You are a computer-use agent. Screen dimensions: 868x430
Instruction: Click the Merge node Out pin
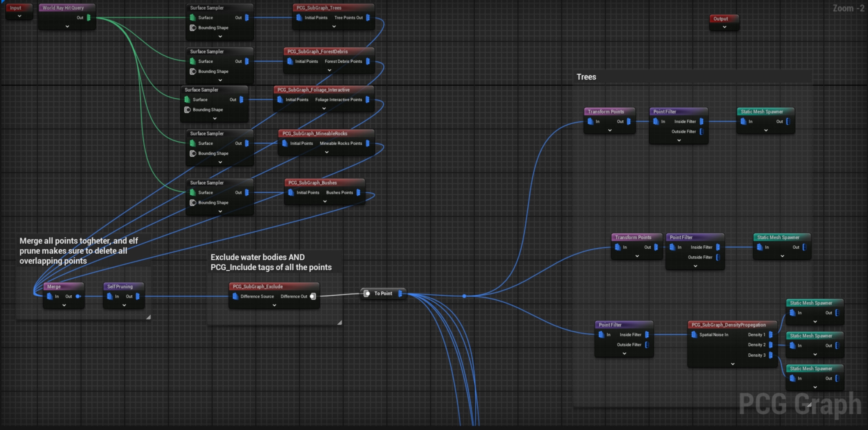78,297
